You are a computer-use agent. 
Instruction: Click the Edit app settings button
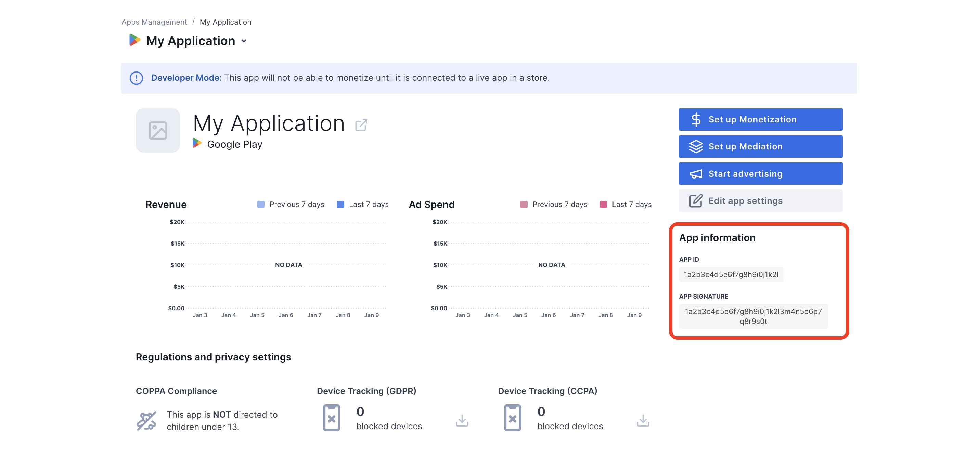pos(761,200)
